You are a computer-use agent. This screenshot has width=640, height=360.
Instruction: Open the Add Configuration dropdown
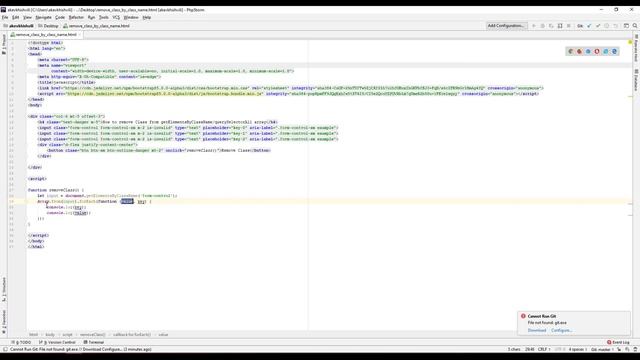pyautogui.click(x=507, y=26)
